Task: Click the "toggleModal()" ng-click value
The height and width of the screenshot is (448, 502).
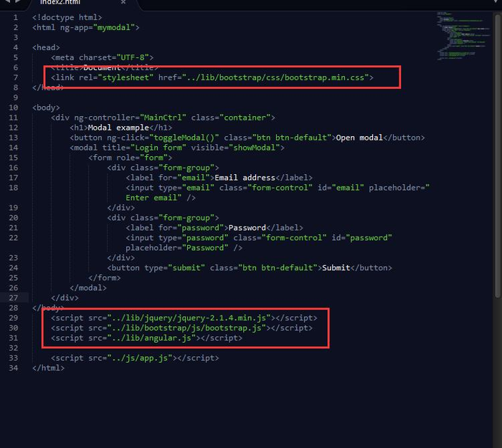Action: (x=184, y=138)
